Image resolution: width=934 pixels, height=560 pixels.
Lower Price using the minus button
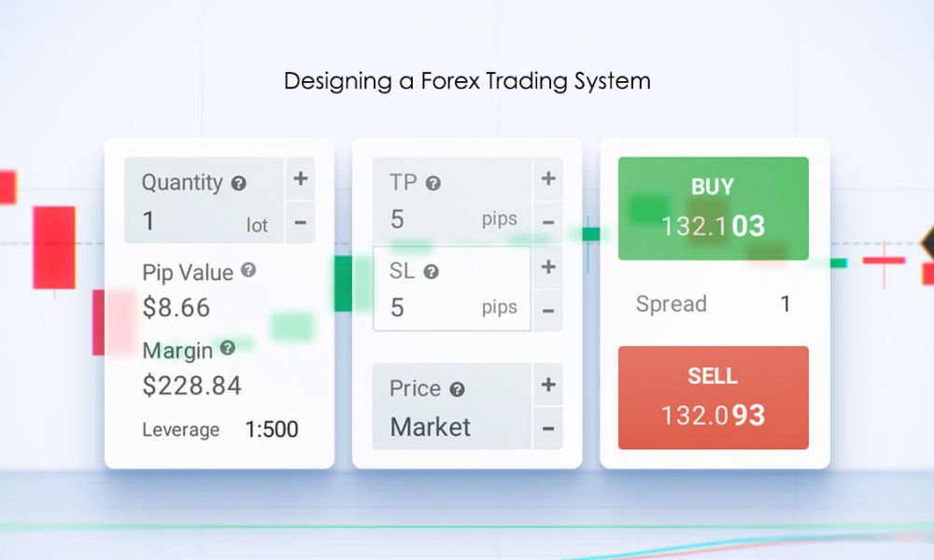click(x=548, y=428)
